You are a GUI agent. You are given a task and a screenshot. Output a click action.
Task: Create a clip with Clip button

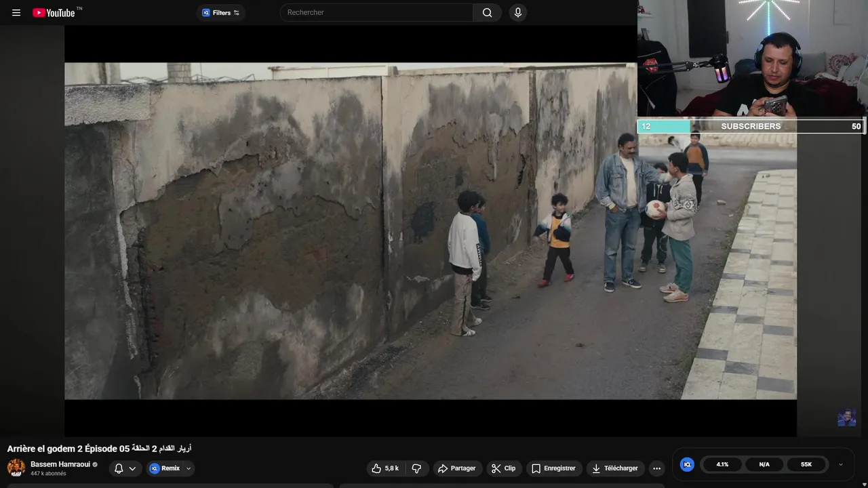point(504,468)
